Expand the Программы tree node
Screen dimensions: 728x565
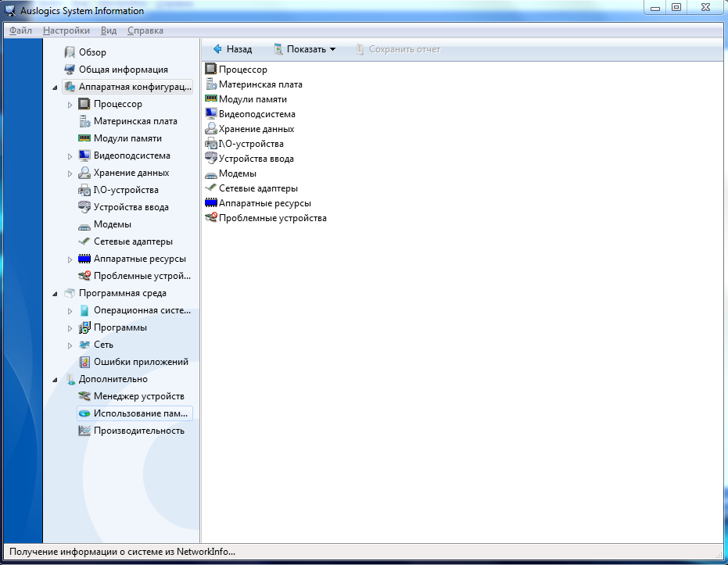click(x=70, y=328)
